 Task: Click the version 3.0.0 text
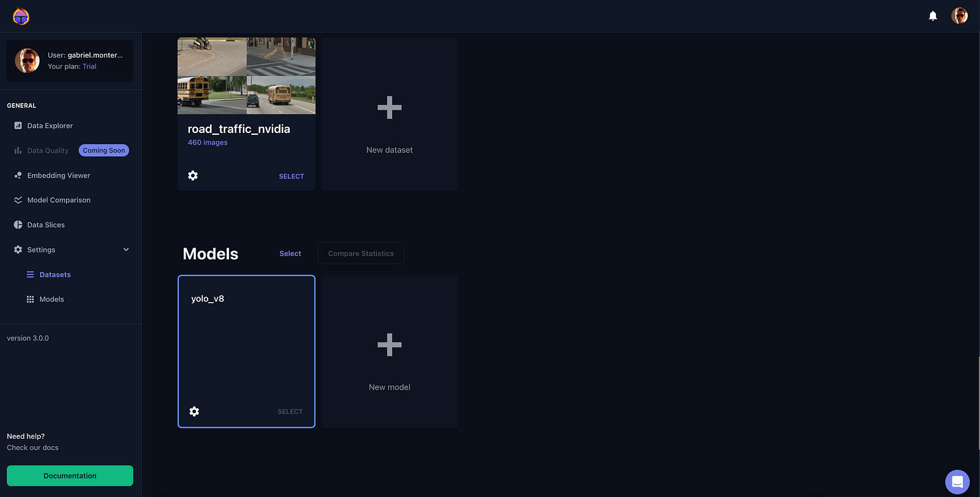28,338
